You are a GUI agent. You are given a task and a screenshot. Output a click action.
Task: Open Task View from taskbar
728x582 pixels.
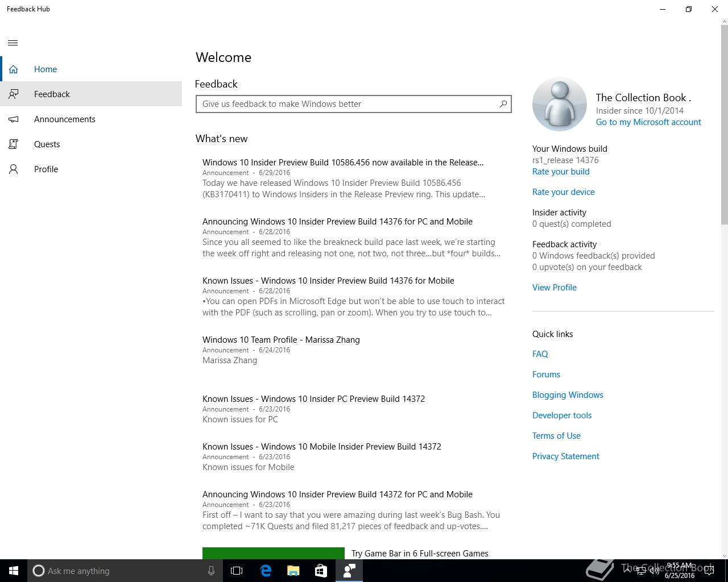tap(237, 571)
